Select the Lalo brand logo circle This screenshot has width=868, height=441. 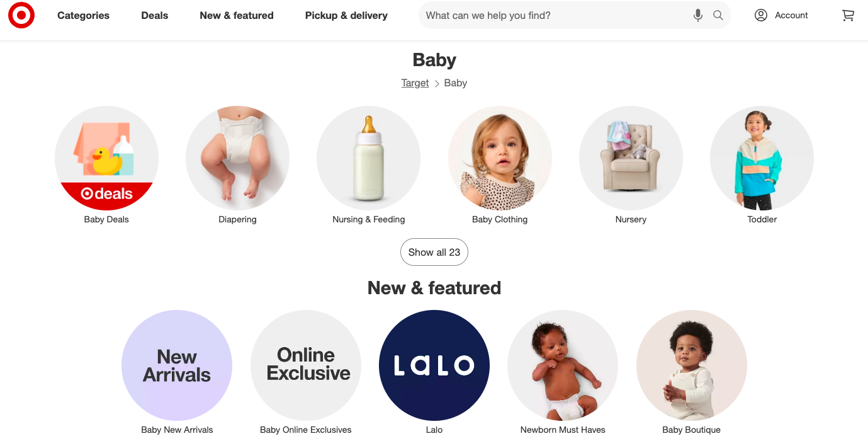(x=434, y=365)
